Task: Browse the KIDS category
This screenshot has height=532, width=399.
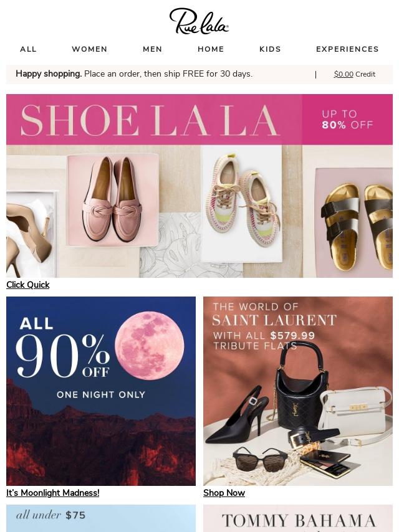Action: pos(271,49)
